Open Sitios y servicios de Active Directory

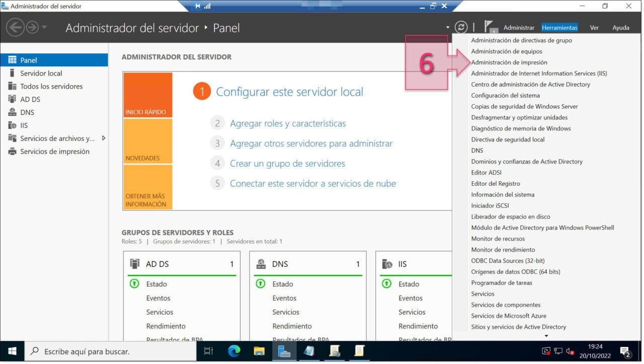click(518, 327)
